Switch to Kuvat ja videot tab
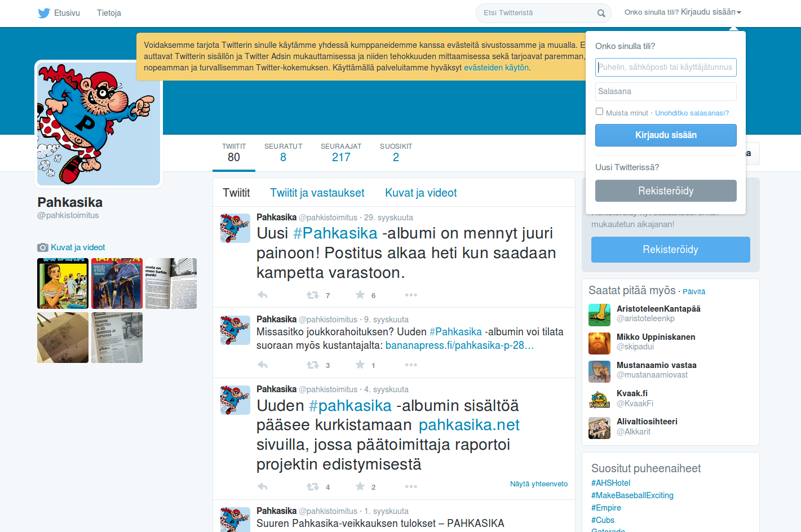The height and width of the screenshot is (532, 801). click(421, 193)
